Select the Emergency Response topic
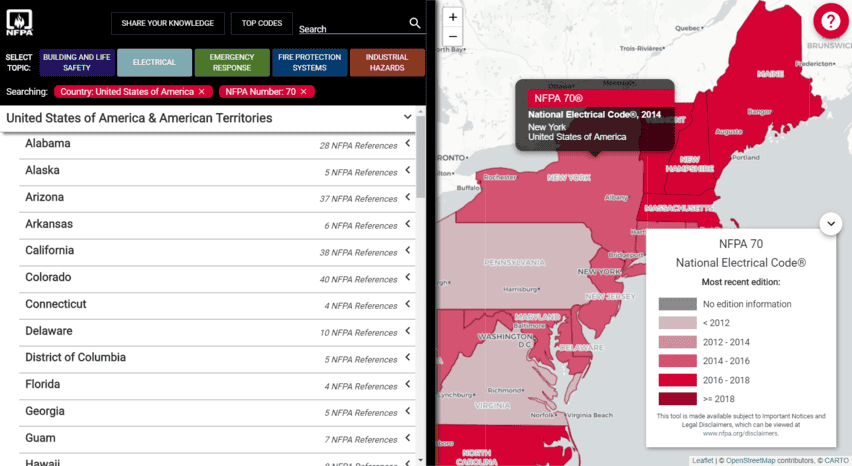852x466 pixels. click(x=232, y=62)
